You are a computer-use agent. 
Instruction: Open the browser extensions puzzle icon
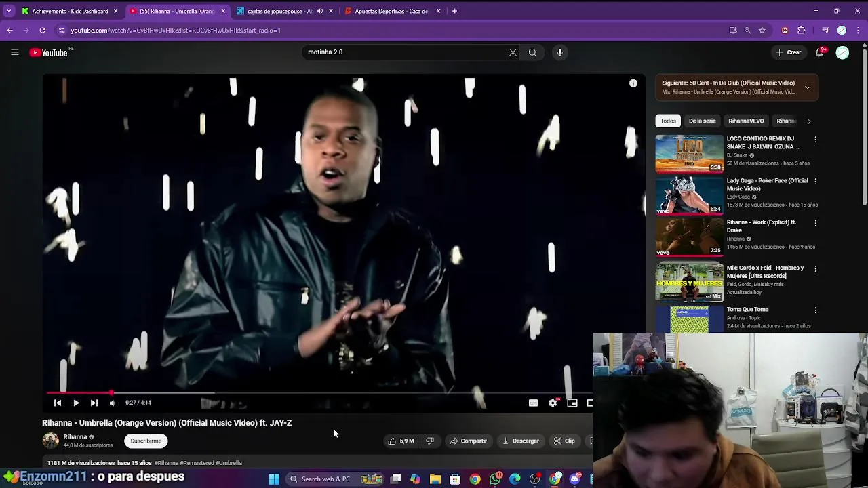[802, 30]
